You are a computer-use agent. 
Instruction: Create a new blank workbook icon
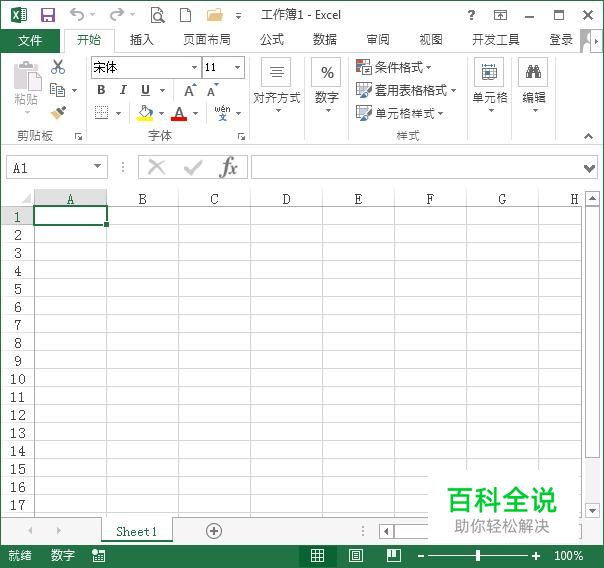tap(186, 15)
